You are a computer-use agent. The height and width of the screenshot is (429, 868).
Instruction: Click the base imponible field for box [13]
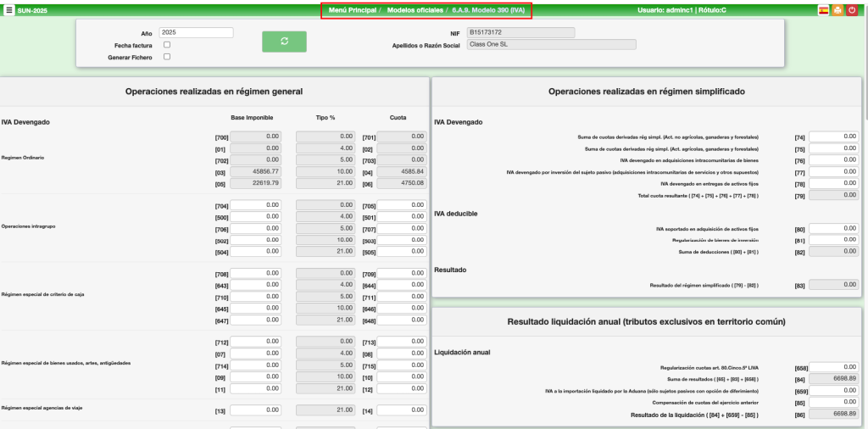(x=255, y=410)
